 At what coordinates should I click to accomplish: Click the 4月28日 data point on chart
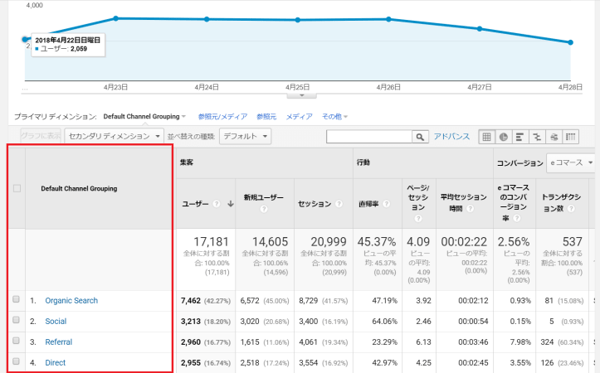click(571, 42)
